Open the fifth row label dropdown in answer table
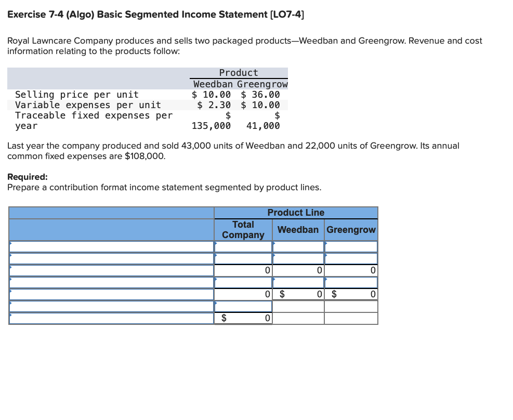The height and width of the screenshot is (420, 513). pos(112,294)
